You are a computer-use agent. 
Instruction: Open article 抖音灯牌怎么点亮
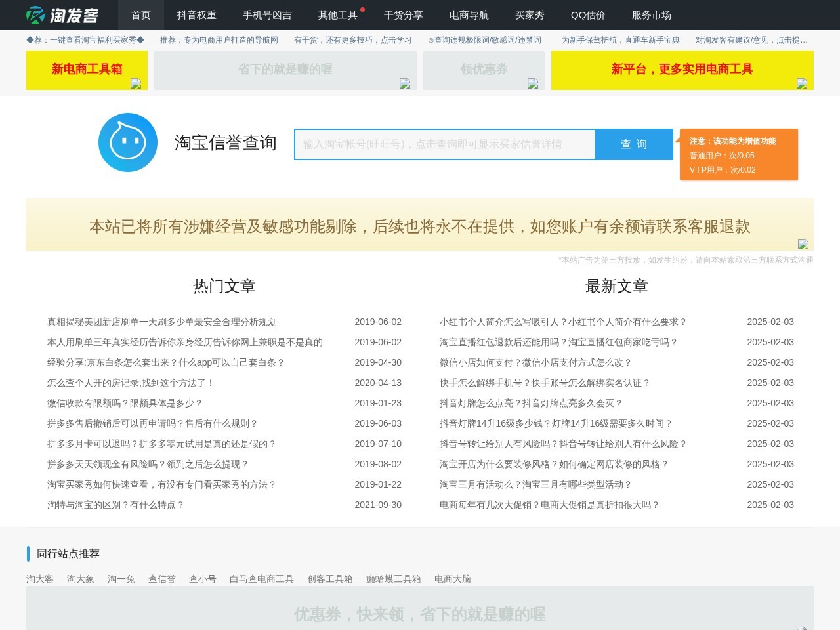tap(531, 403)
